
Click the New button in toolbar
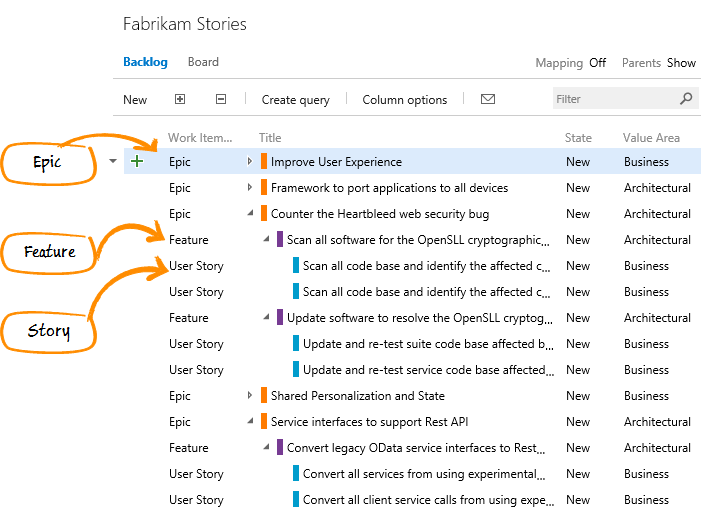pos(135,99)
